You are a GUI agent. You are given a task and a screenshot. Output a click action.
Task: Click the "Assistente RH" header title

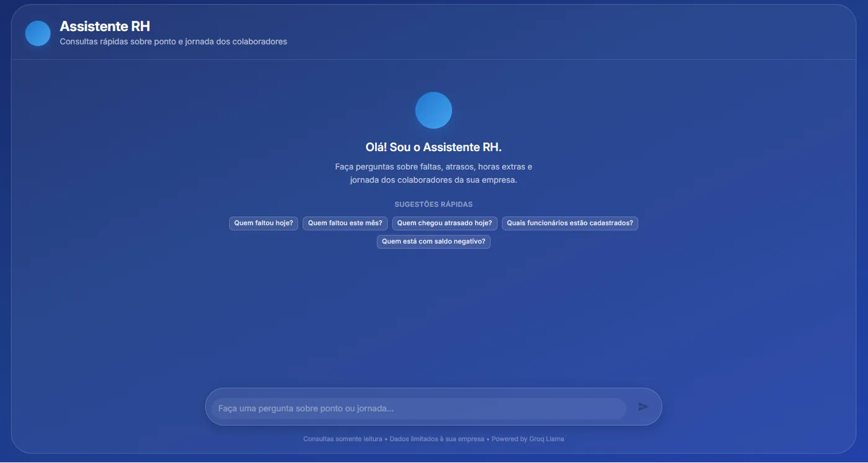point(105,27)
